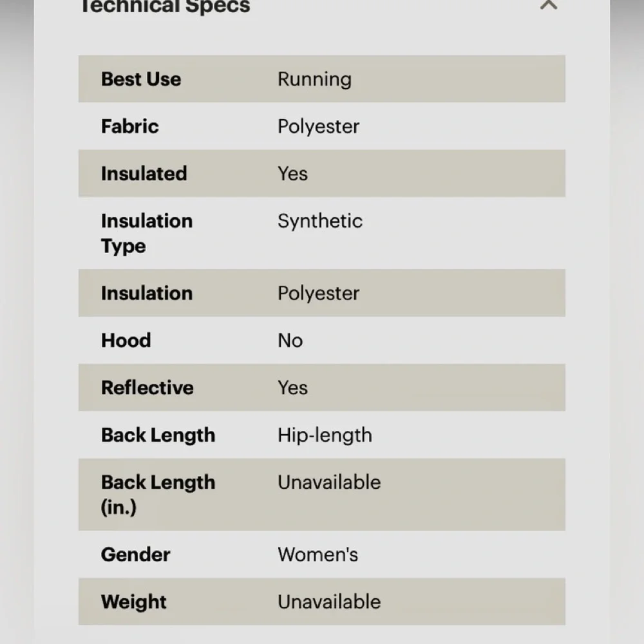Image resolution: width=644 pixels, height=644 pixels.
Task: Select the Running value text
Action: (315, 80)
